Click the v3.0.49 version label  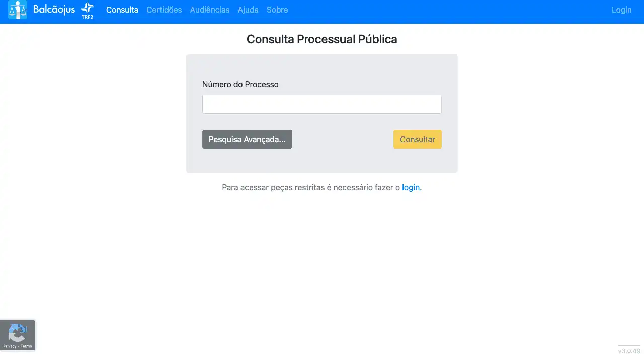[x=629, y=351]
